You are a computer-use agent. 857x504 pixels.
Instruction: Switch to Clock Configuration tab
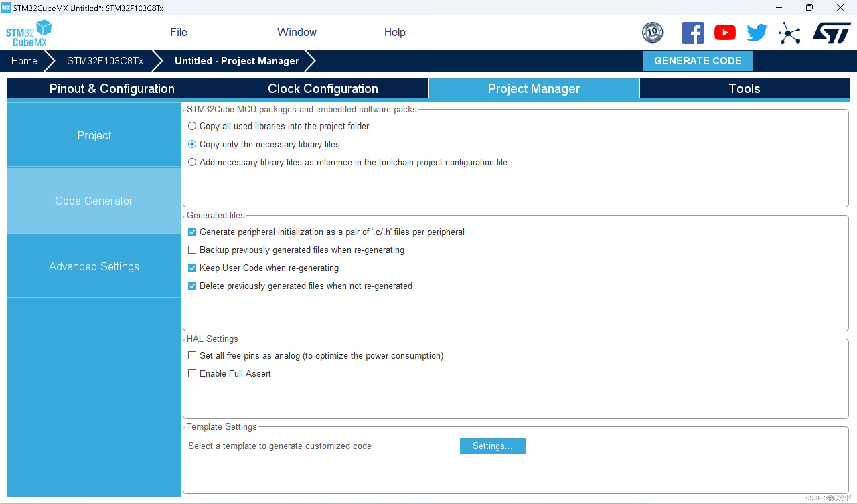pyautogui.click(x=323, y=89)
